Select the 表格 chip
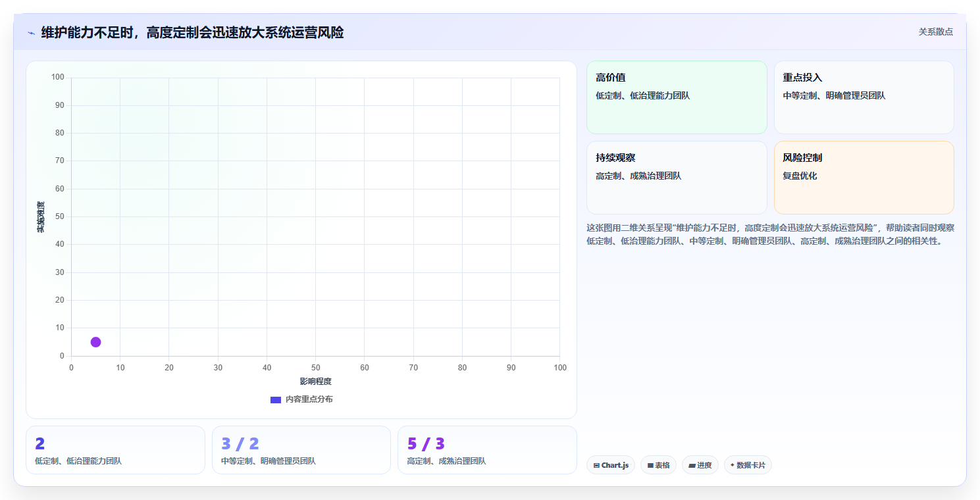Image resolution: width=980 pixels, height=500 pixels. coord(658,465)
